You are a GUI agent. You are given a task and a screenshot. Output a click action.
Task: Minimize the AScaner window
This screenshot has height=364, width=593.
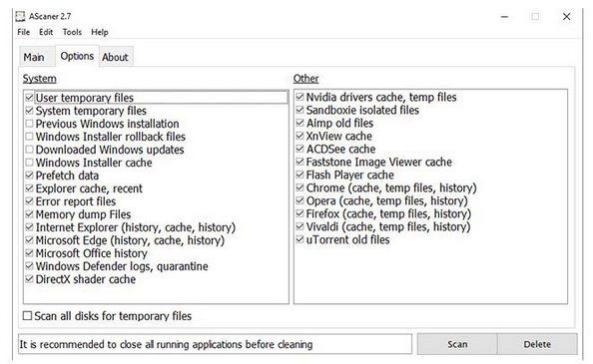504,17
